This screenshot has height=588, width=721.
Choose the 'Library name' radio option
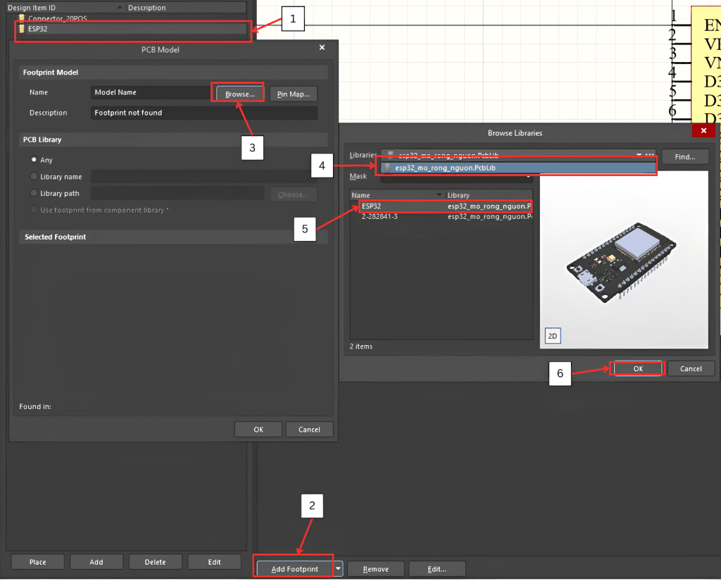[34, 176]
